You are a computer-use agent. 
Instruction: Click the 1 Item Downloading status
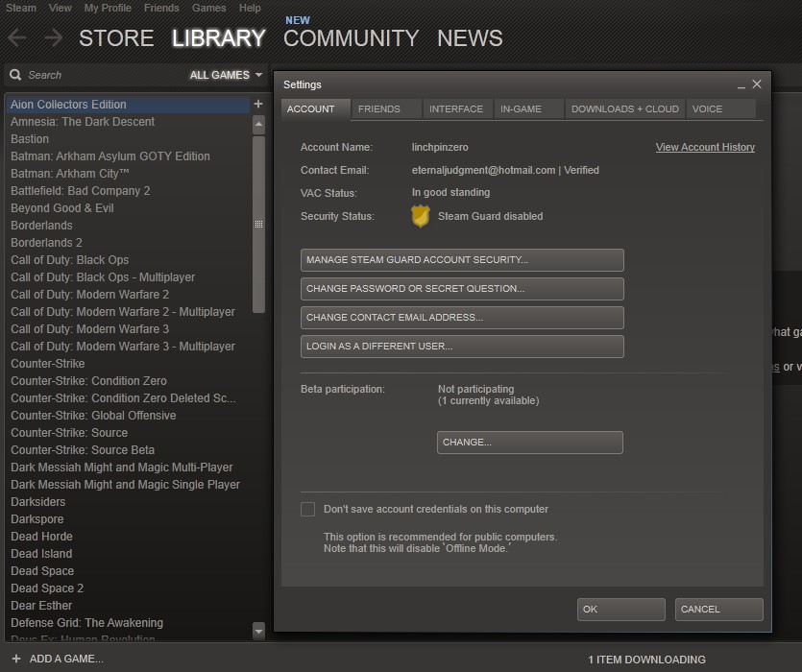pyautogui.click(x=646, y=660)
